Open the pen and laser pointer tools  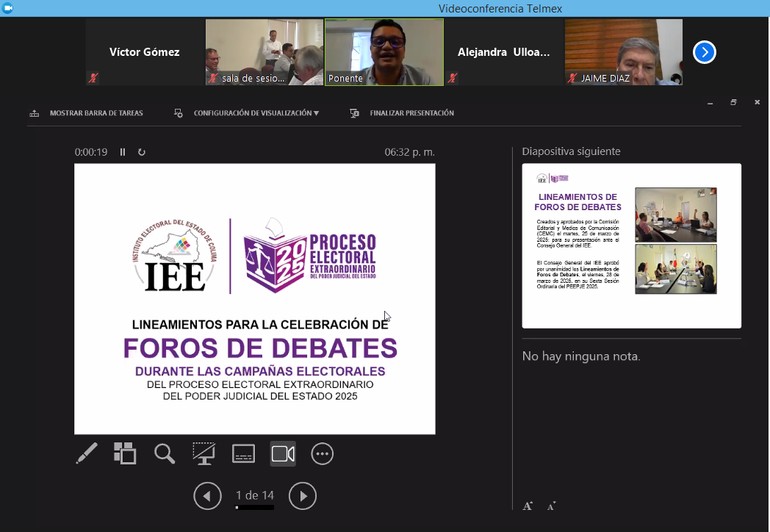coord(87,453)
